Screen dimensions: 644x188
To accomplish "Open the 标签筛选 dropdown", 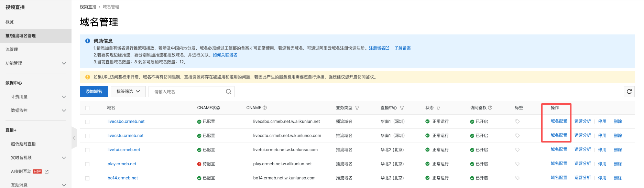I will [128, 92].
